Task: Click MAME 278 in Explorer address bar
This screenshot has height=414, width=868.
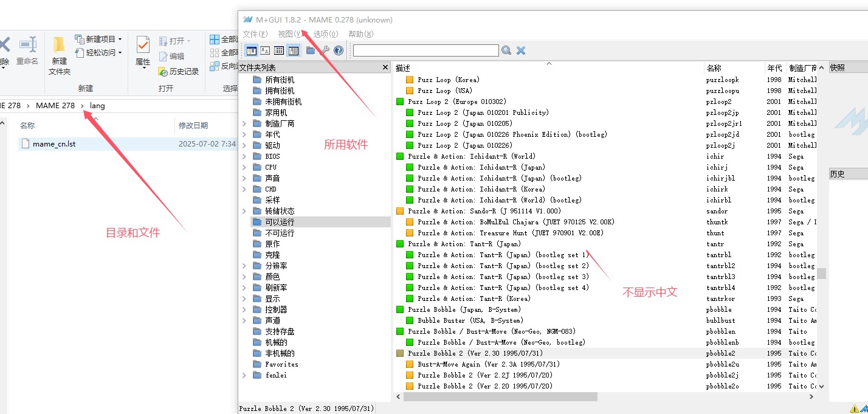Action: pyautogui.click(x=55, y=105)
